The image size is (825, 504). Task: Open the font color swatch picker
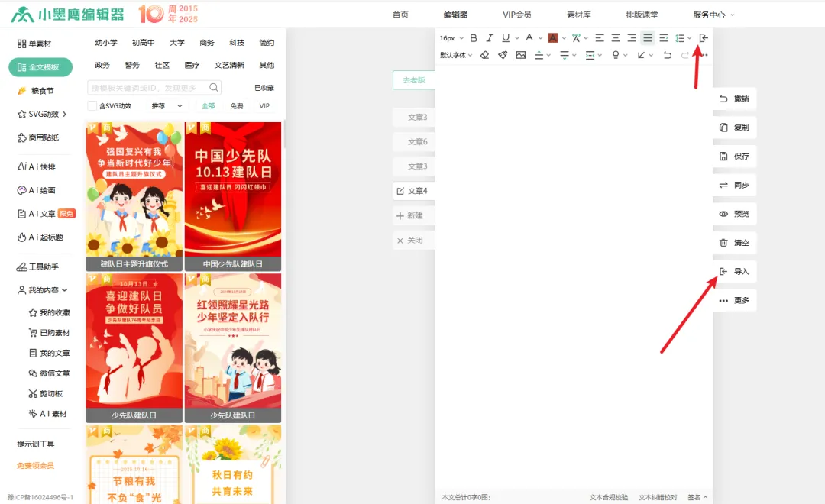pos(553,37)
